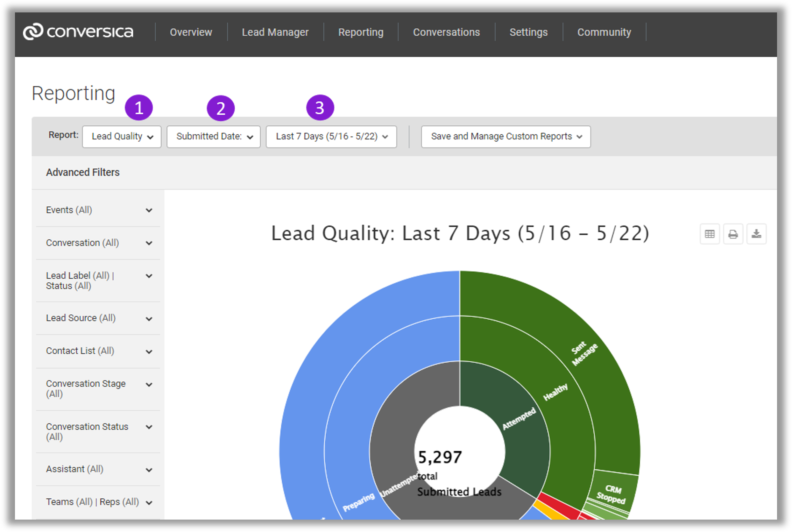Open Save and Manage Custom Reports

506,137
